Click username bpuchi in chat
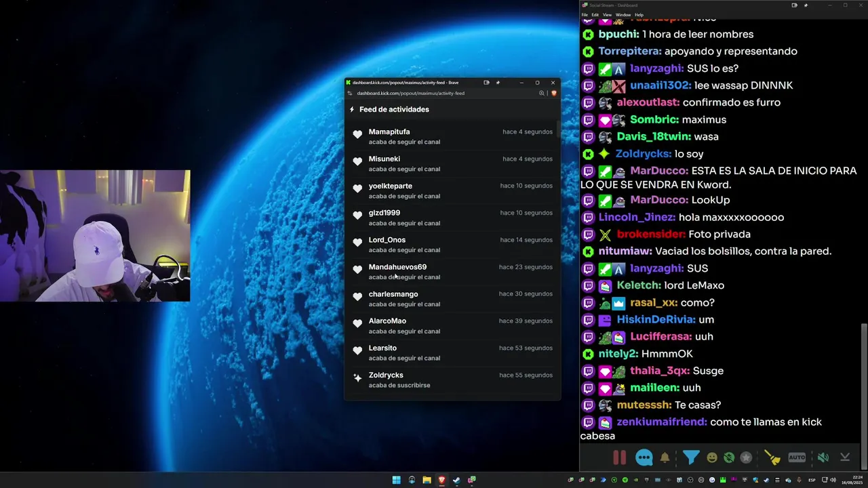Image resolution: width=868 pixels, height=488 pixels. pyautogui.click(x=618, y=34)
